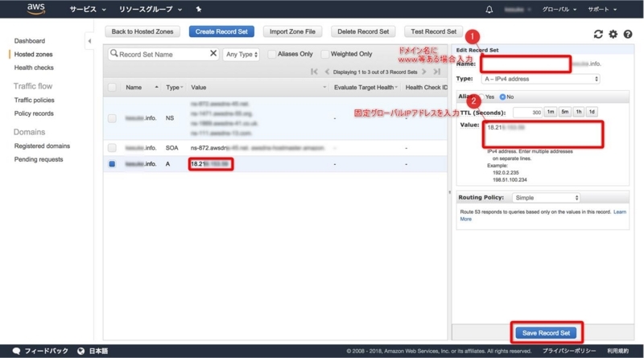Open the pin shortcuts icon in top bar
The height and width of the screenshot is (358, 644).
[x=198, y=9]
